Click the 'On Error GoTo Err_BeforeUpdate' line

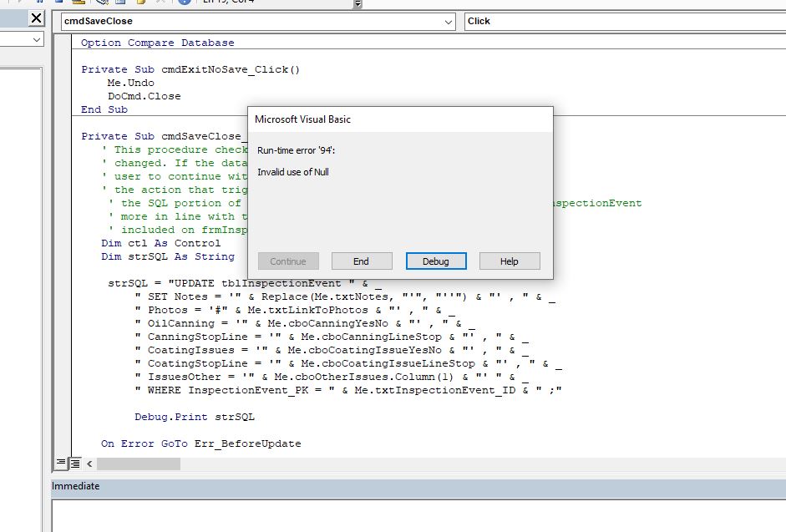click(x=201, y=443)
